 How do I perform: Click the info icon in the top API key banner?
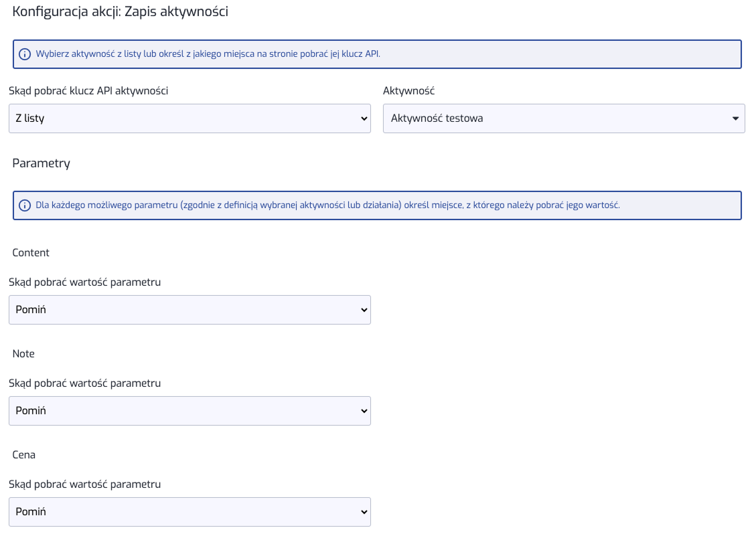pos(25,54)
